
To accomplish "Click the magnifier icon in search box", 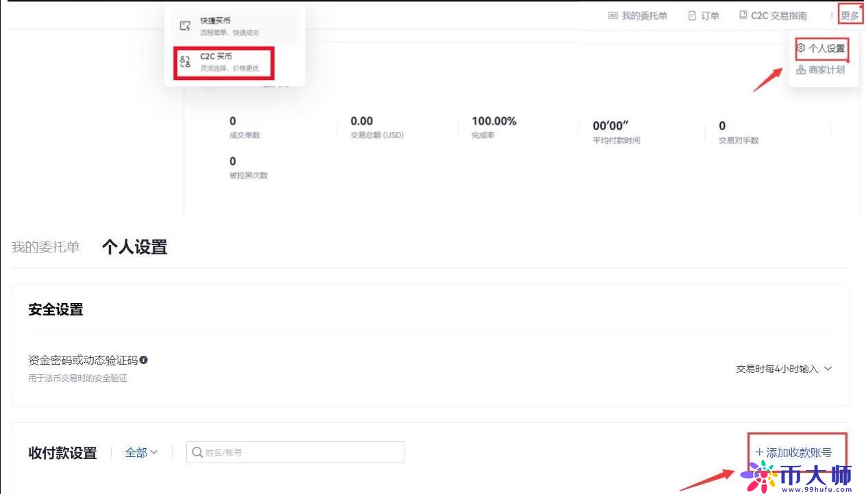I will [x=197, y=452].
